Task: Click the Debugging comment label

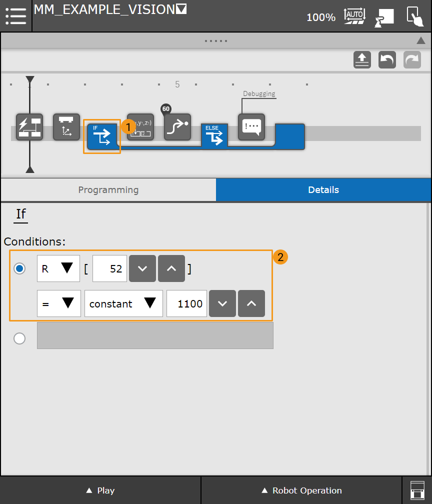Action: click(259, 93)
